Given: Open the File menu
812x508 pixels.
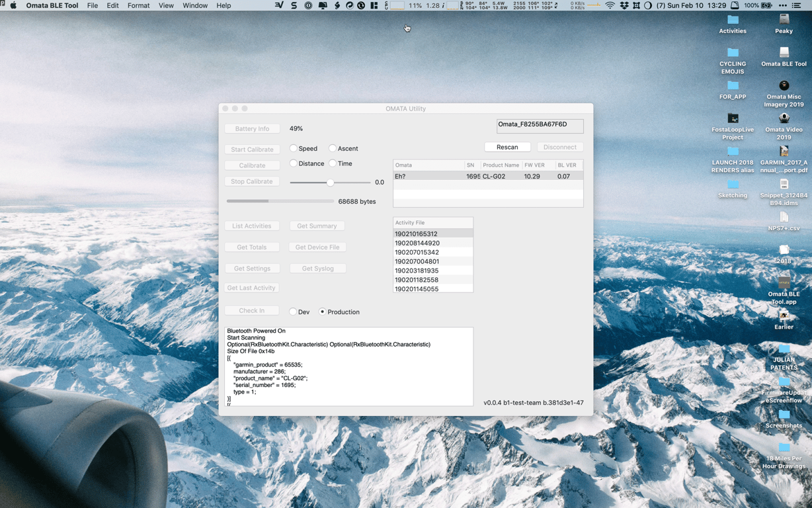Looking at the screenshot, I should [93, 5].
